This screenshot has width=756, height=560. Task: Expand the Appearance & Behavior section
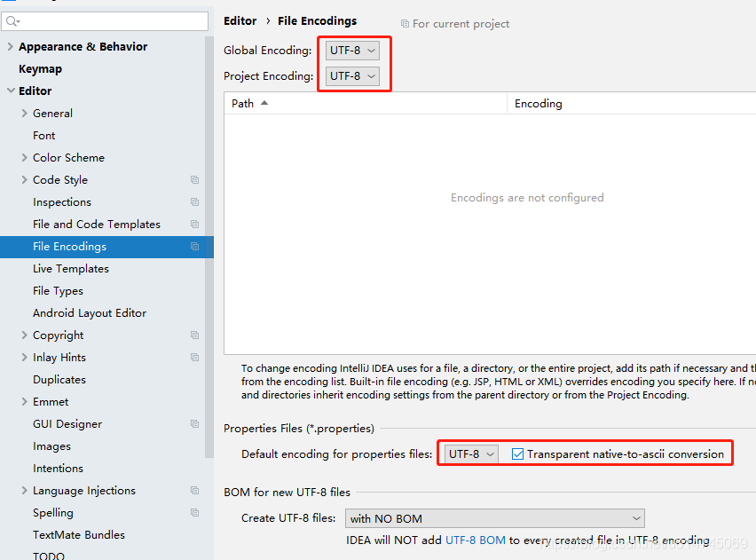(x=10, y=47)
